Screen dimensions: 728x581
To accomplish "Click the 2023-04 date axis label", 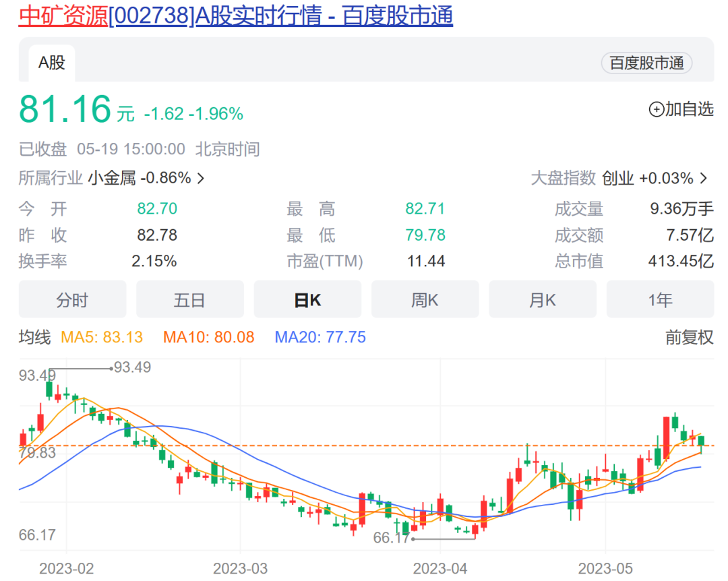I will pos(440,568).
